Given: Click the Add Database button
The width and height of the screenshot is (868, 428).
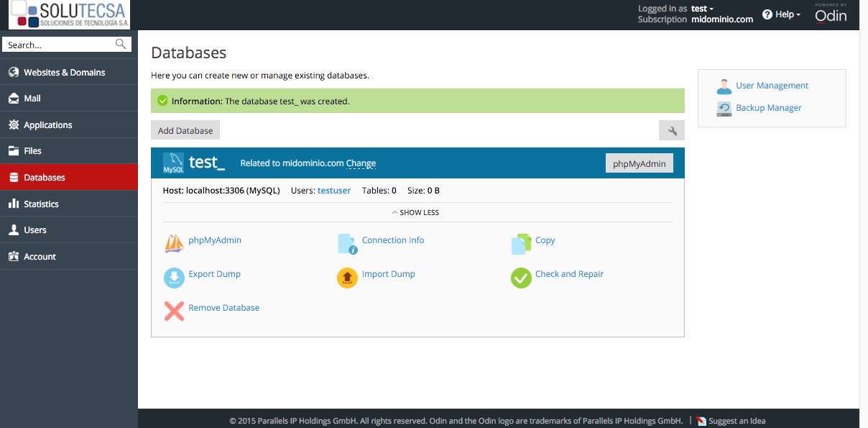Looking at the screenshot, I should [185, 130].
